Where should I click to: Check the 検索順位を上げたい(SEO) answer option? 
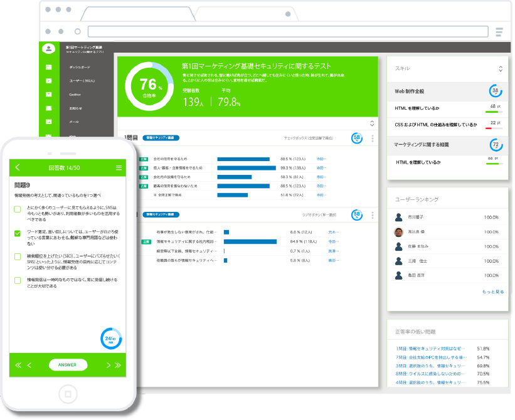click(x=18, y=256)
